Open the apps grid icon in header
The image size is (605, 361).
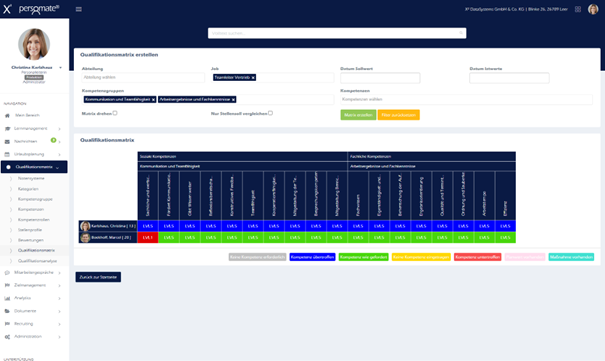578,9
